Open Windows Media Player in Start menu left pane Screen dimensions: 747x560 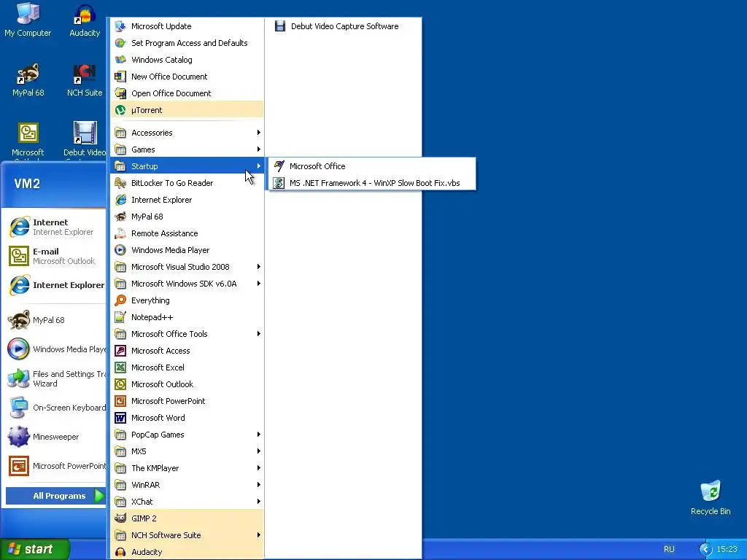coord(55,349)
